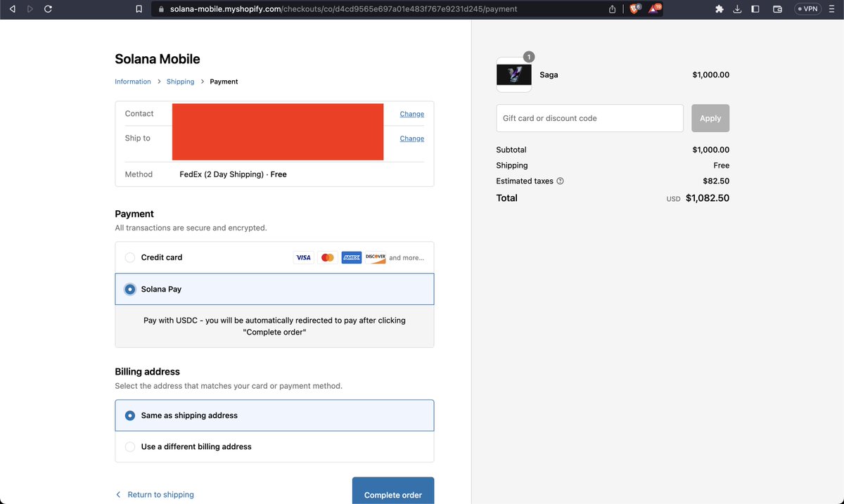Viewport: 844px width, 504px height.
Task: Click 'and more...' next to card logos
Action: coord(407,258)
